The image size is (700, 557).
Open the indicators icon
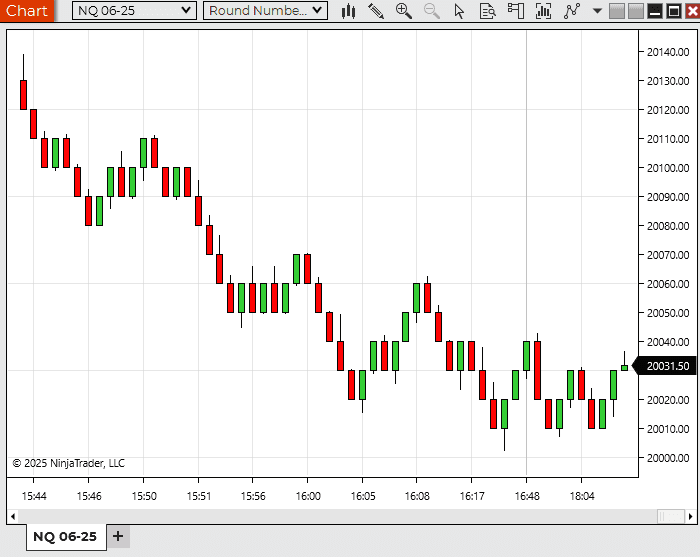pos(544,11)
